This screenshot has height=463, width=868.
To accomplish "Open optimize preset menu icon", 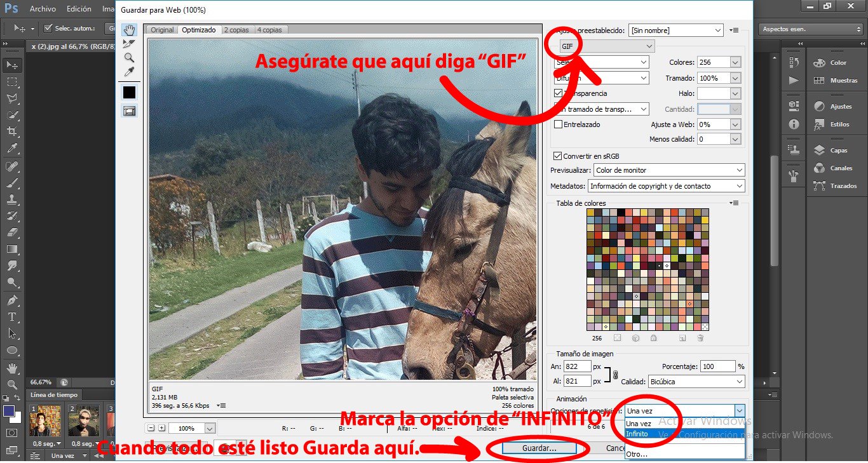I will coord(734,30).
